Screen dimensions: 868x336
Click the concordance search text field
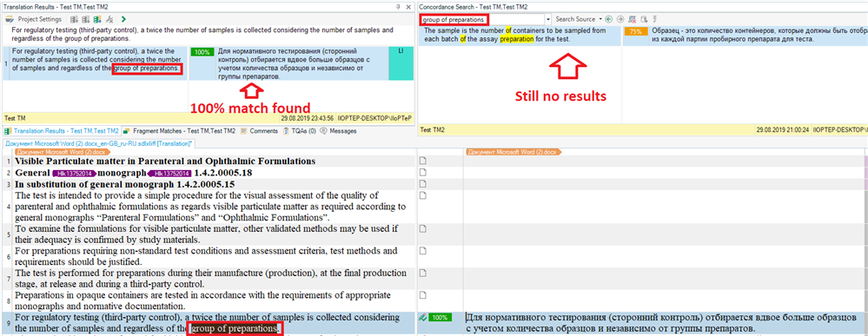(481, 19)
